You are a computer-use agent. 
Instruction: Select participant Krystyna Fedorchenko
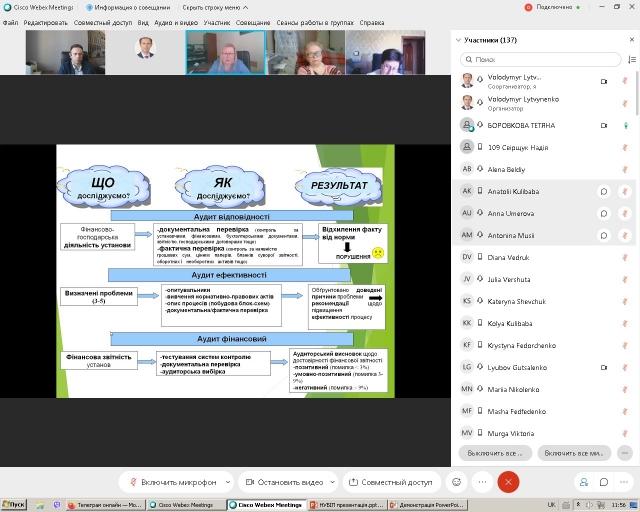click(544, 345)
